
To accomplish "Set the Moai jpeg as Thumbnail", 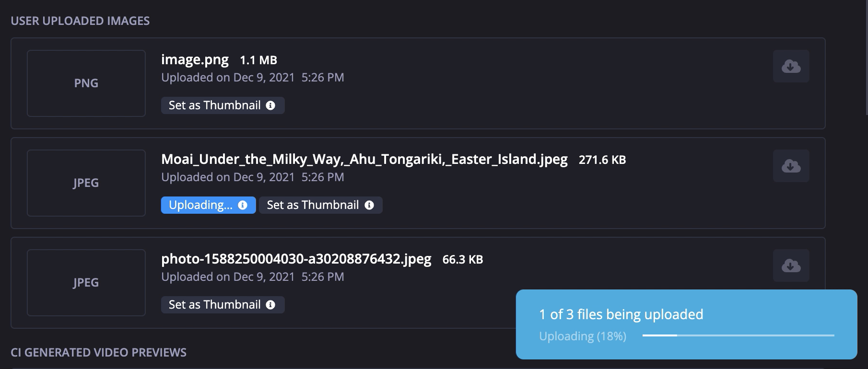I will coord(320,205).
